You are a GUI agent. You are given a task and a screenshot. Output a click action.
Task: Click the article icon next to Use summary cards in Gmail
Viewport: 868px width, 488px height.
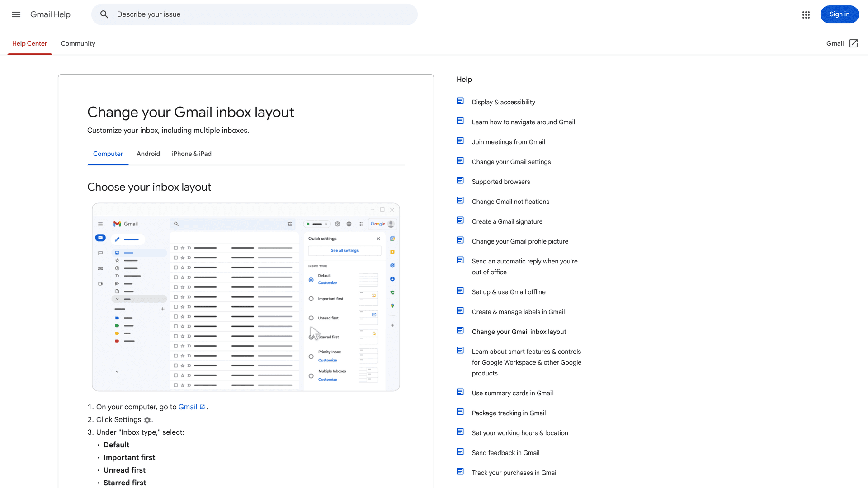pos(460,392)
